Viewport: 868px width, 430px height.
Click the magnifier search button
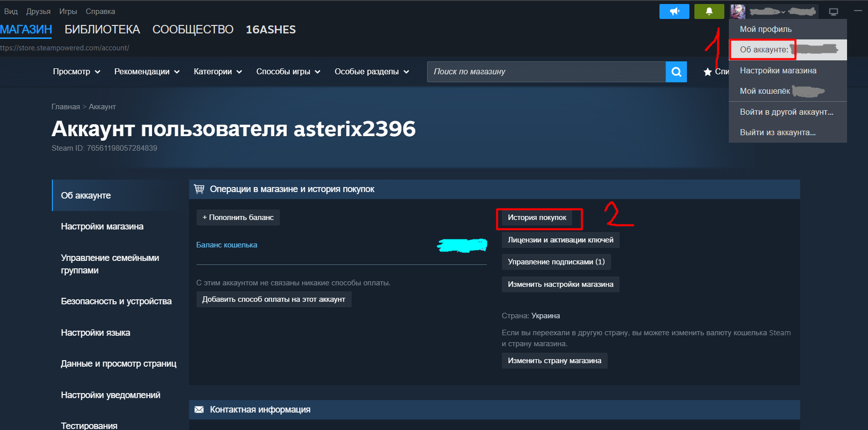click(x=676, y=72)
